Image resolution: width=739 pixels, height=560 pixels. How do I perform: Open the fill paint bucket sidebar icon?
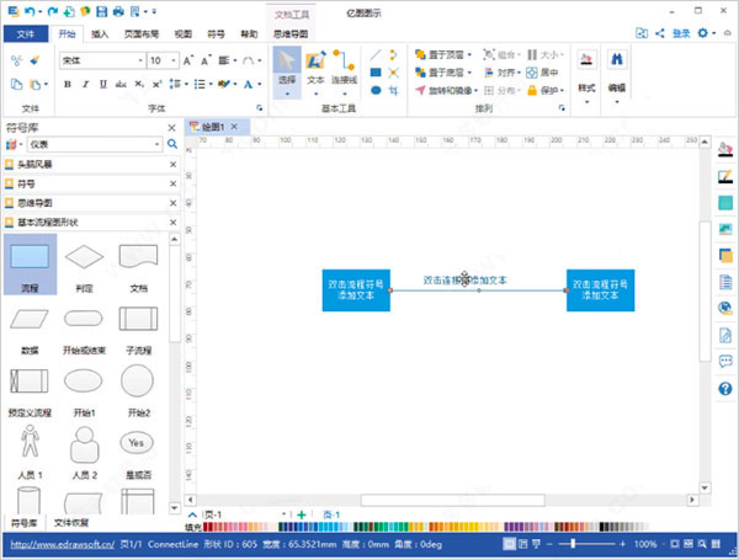coord(725,150)
